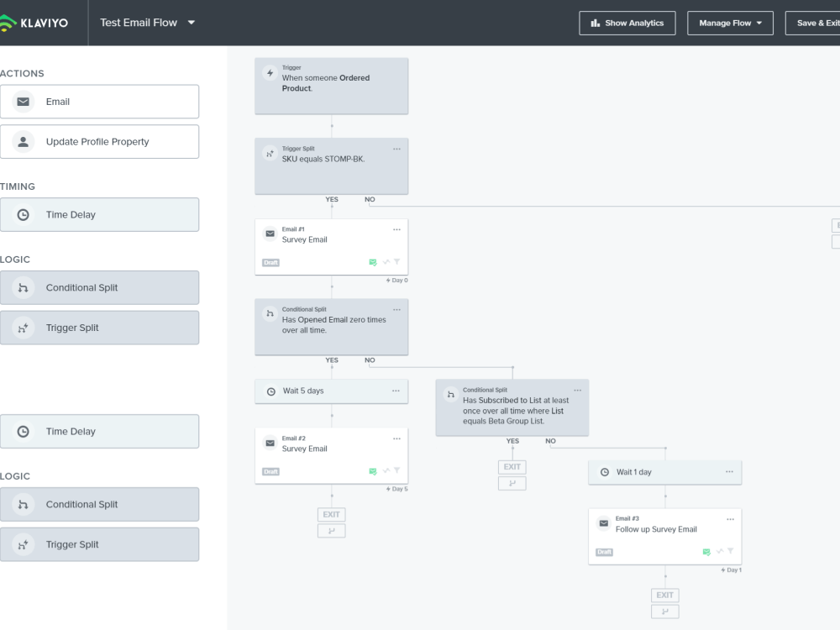
Task: Click the Save & Exit button
Action: [812, 23]
